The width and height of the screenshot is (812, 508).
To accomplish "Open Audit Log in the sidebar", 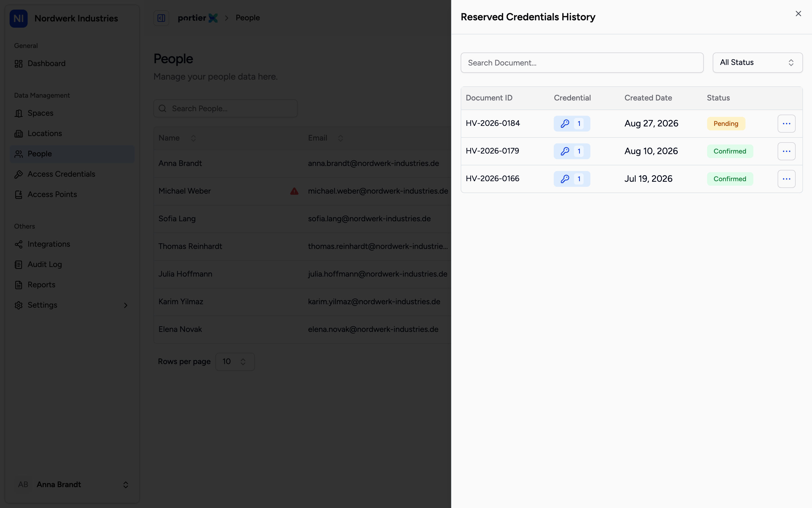I will coord(72,264).
